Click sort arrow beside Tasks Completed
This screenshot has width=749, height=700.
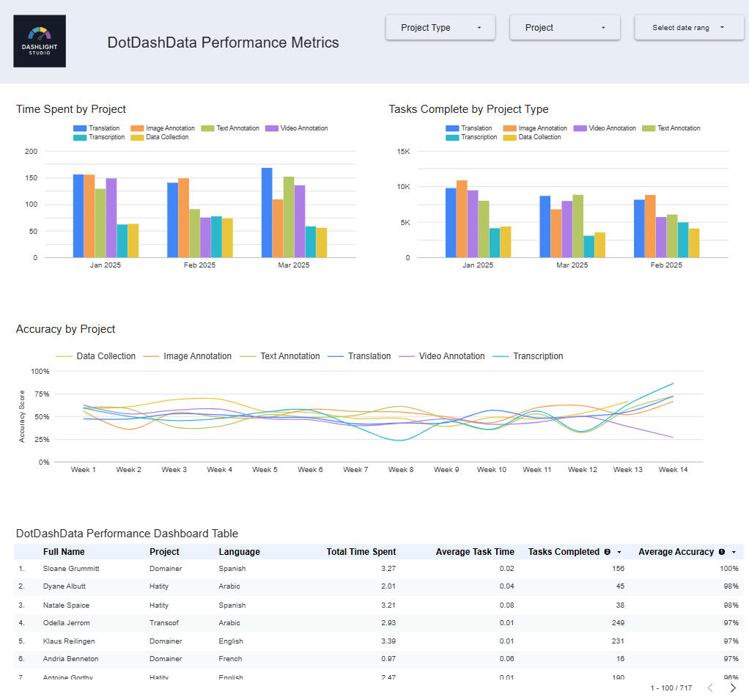tap(619, 552)
